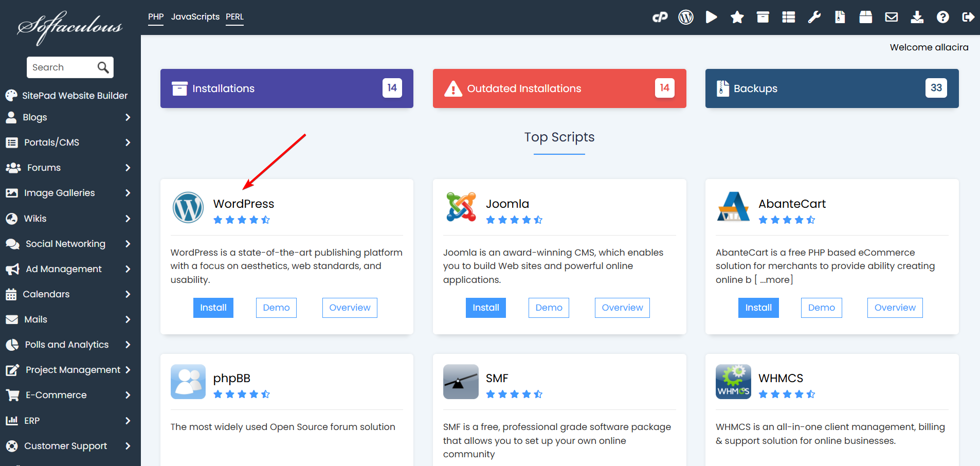Click the WHMCS logo icon
980x466 pixels.
pos(733,382)
